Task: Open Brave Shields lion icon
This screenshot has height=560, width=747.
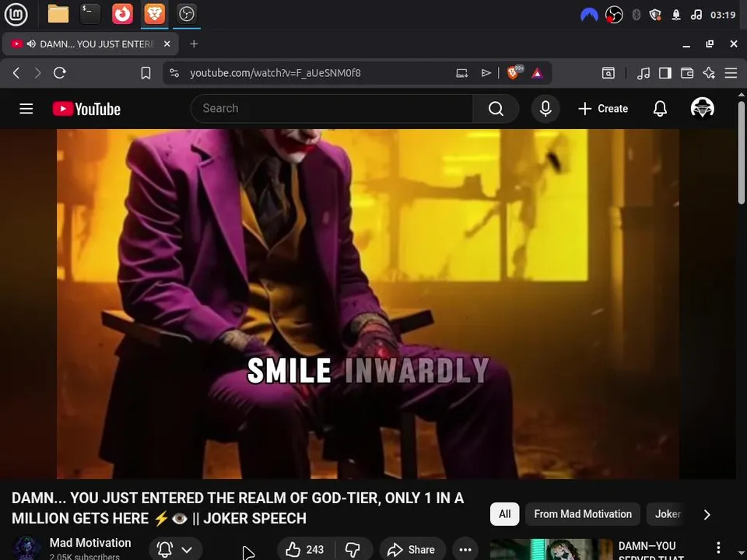Action: coord(514,72)
